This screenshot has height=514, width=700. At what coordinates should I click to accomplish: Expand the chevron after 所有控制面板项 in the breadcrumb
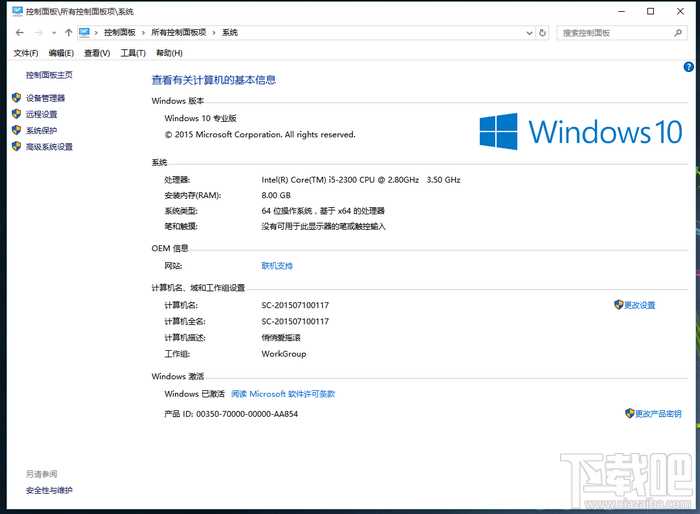(x=214, y=33)
